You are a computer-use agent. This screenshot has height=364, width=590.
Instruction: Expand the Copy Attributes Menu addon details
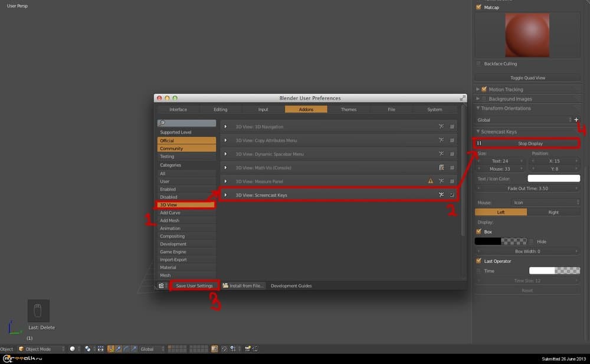[225, 140]
